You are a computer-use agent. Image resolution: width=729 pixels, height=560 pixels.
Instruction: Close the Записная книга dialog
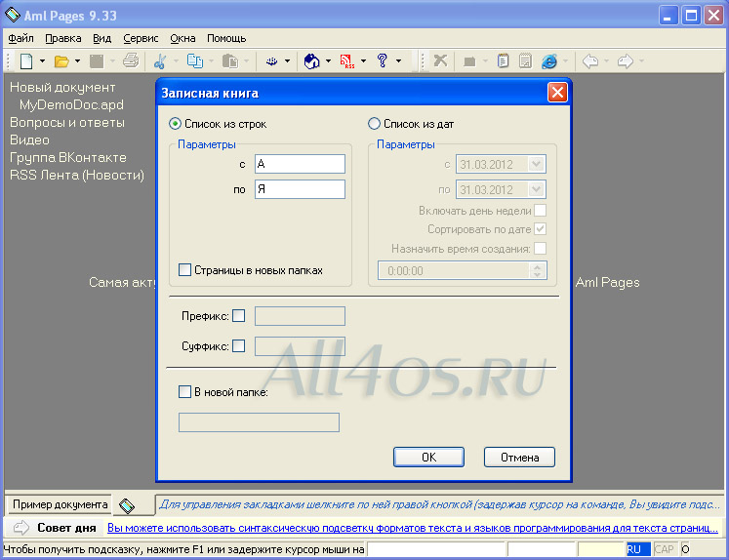[x=557, y=92]
